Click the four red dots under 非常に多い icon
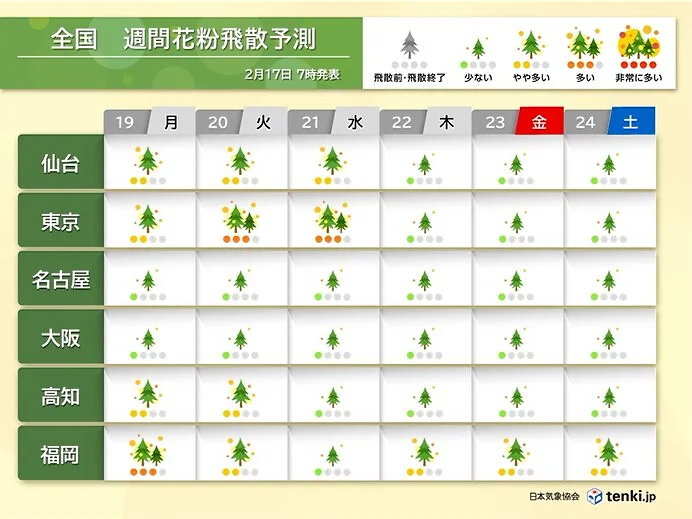The image size is (692, 519). (x=639, y=65)
